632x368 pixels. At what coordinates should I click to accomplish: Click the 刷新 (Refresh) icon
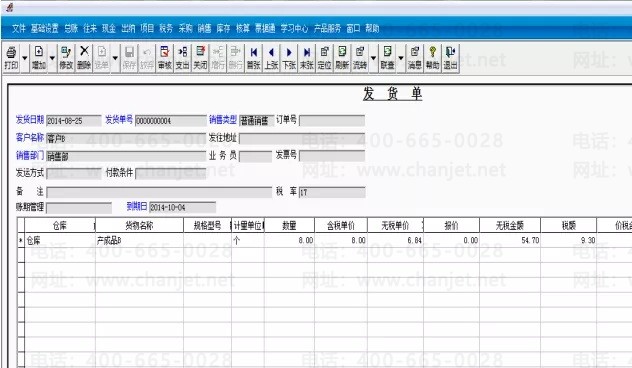click(342, 58)
